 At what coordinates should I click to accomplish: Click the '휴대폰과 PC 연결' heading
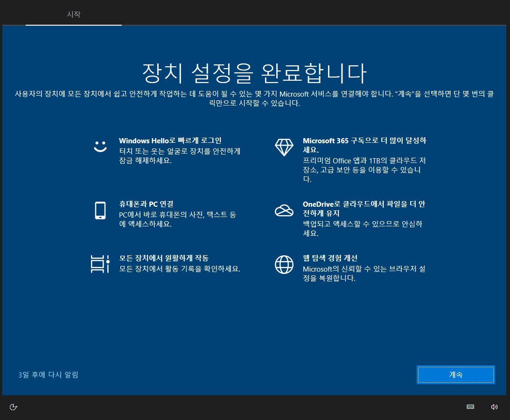coord(146,204)
